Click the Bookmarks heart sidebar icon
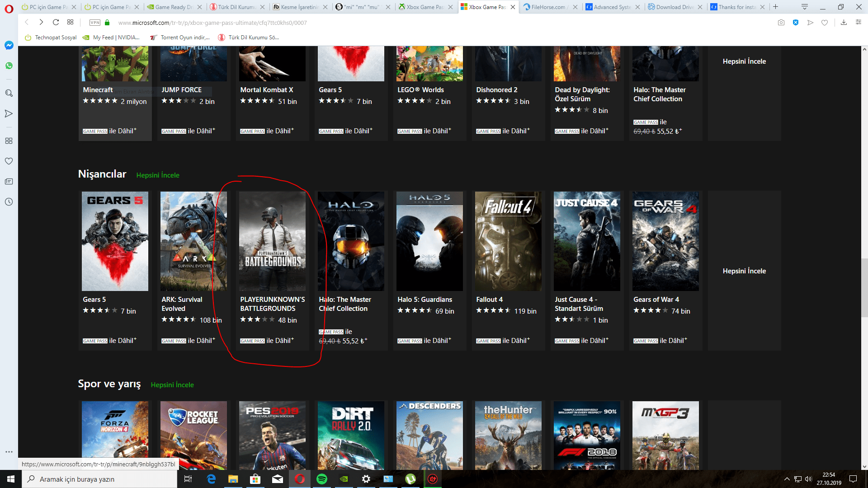Viewport: 868px width, 488px height. point(9,161)
